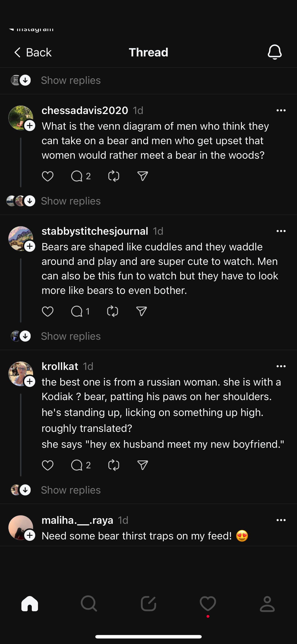
Task: Follow maliha.__.raya using avatar plus badge
Action: [30, 535]
